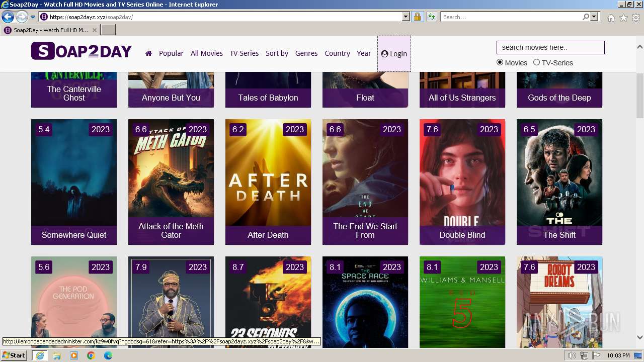Expand the Genres menu
This screenshot has width=644, height=362.
tap(306, 53)
